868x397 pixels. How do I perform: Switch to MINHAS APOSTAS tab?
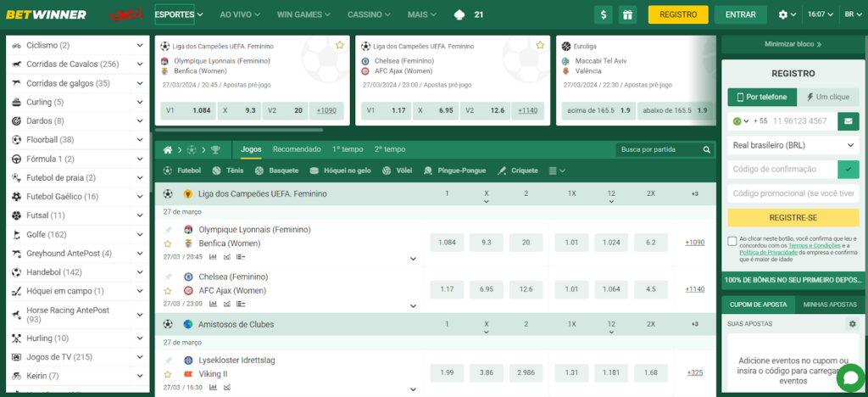click(831, 305)
